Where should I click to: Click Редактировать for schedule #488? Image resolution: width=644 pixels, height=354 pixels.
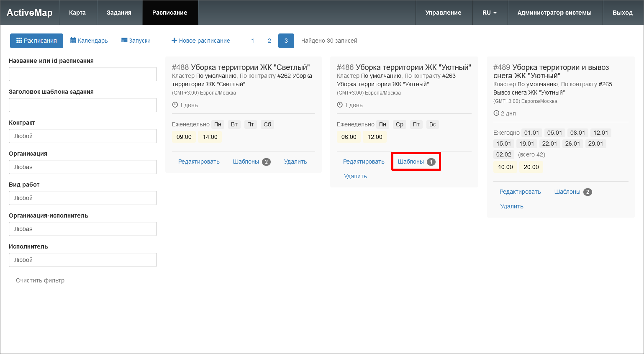pos(199,162)
